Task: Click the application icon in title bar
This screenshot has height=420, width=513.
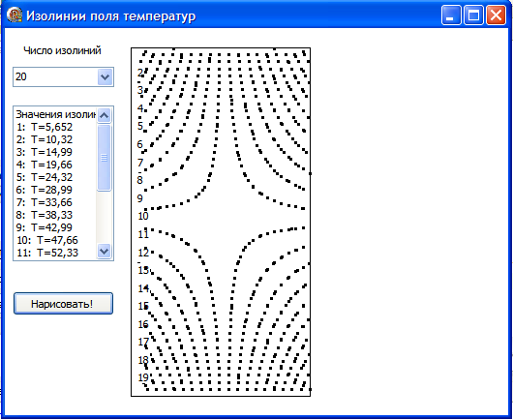Action: (15, 15)
